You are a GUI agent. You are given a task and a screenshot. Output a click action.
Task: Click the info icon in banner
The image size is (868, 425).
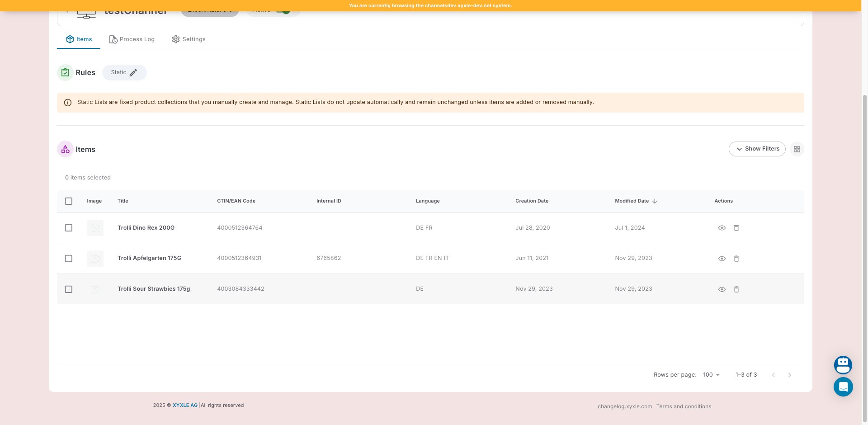coord(68,103)
